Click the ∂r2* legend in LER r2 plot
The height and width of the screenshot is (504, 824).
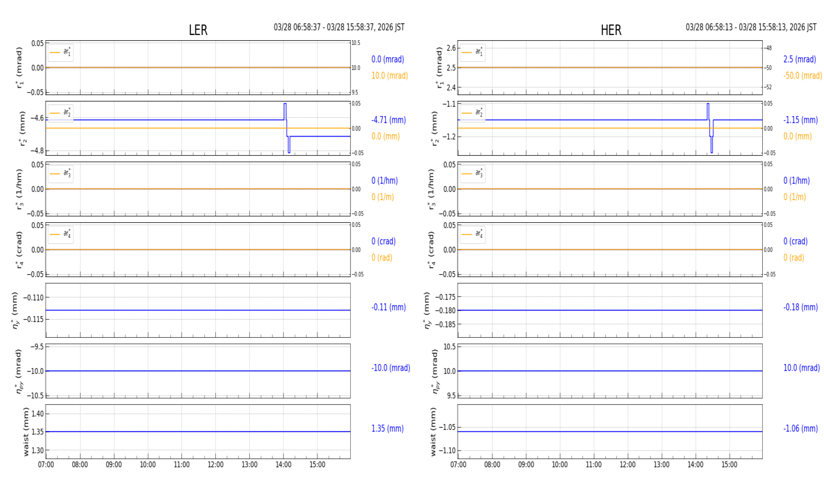(61, 113)
